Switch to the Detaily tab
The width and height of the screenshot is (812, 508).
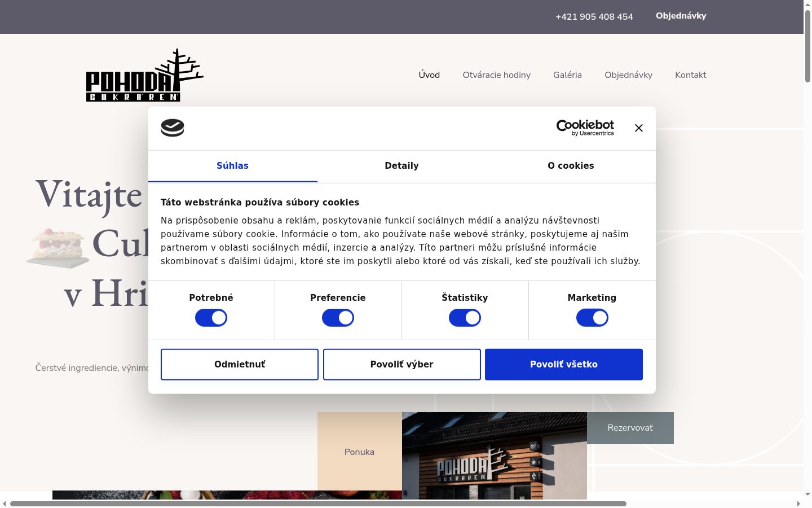[x=402, y=166]
